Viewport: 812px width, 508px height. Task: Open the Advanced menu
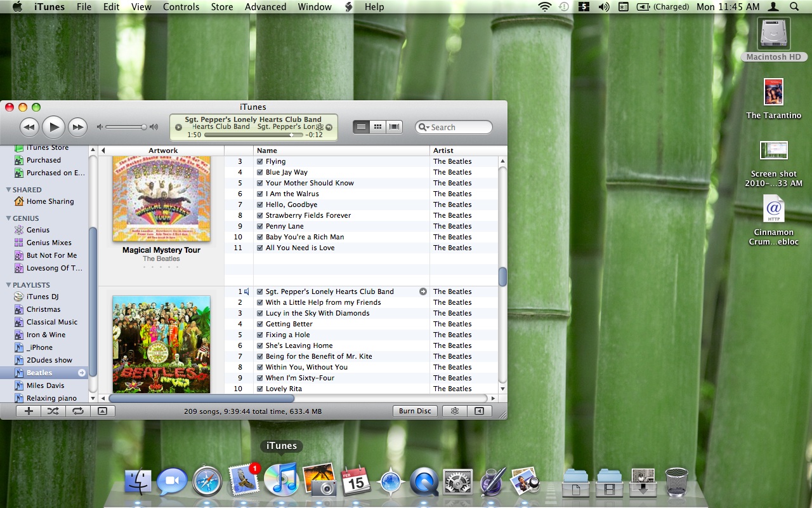click(x=265, y=7)
